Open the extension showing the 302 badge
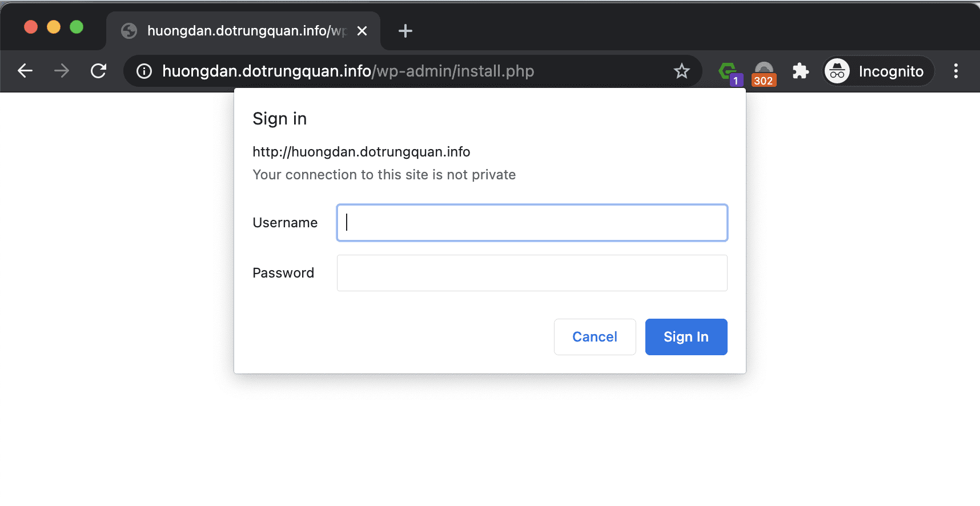Image resolution: width=980 pixels, height=506 pixels. [x=764, y=72]
